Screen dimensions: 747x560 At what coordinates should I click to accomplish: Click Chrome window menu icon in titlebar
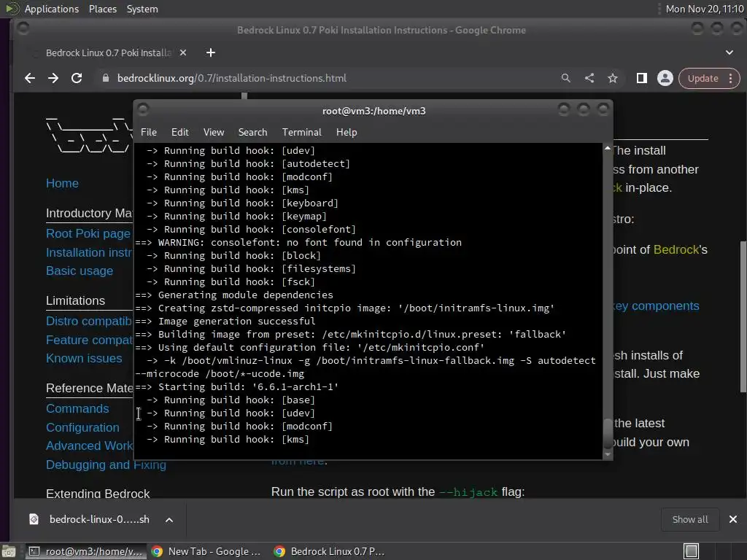point(23,28)
